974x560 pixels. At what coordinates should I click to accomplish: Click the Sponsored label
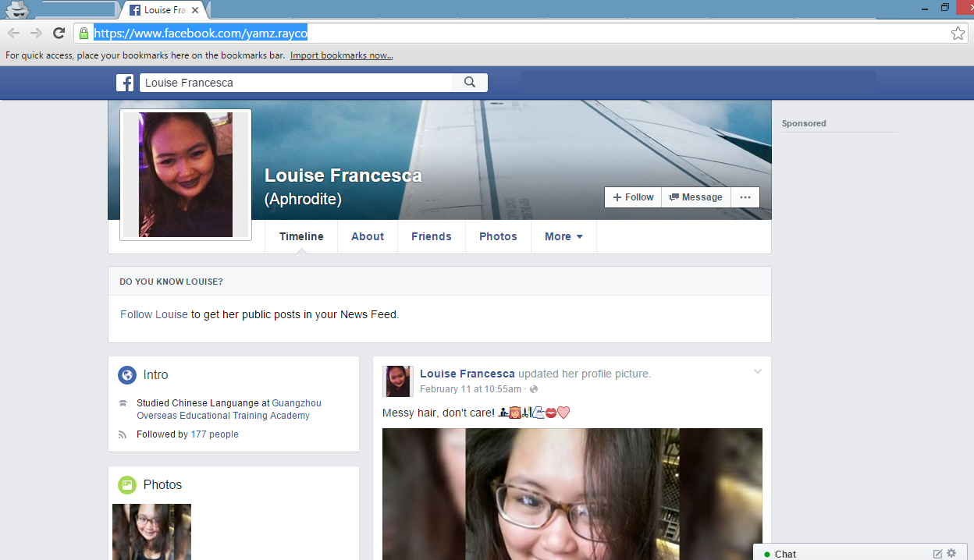[804, 123]
